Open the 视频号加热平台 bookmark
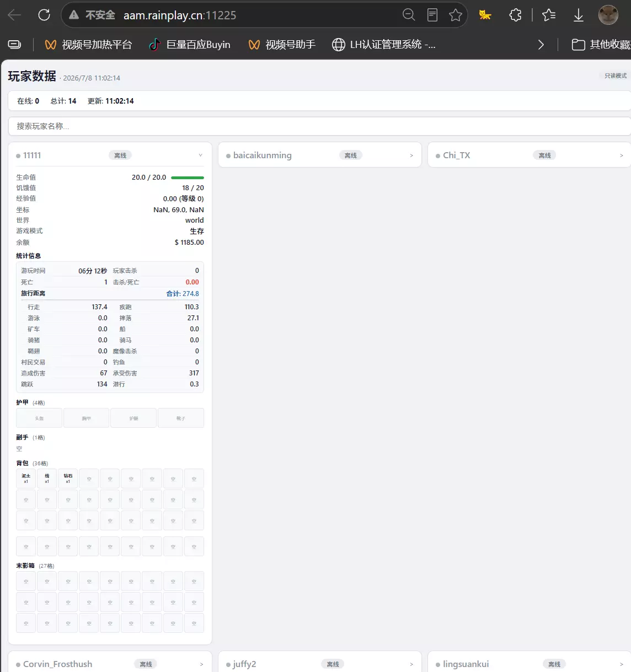The image size is (631, 672). 89,45
